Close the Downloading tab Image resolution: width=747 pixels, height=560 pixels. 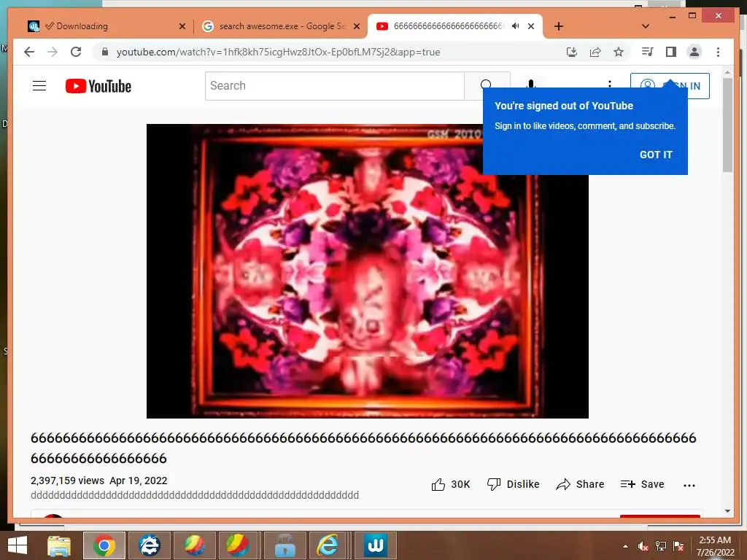[182, 26]
